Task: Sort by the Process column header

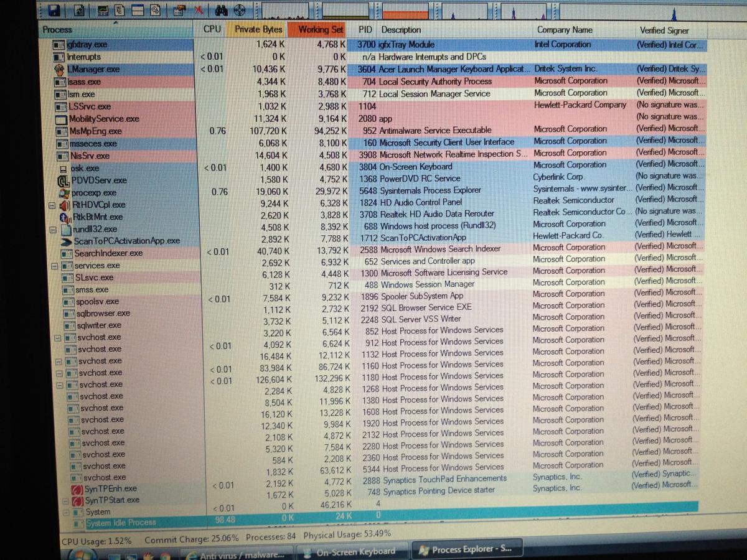Action: click(117, 29)
